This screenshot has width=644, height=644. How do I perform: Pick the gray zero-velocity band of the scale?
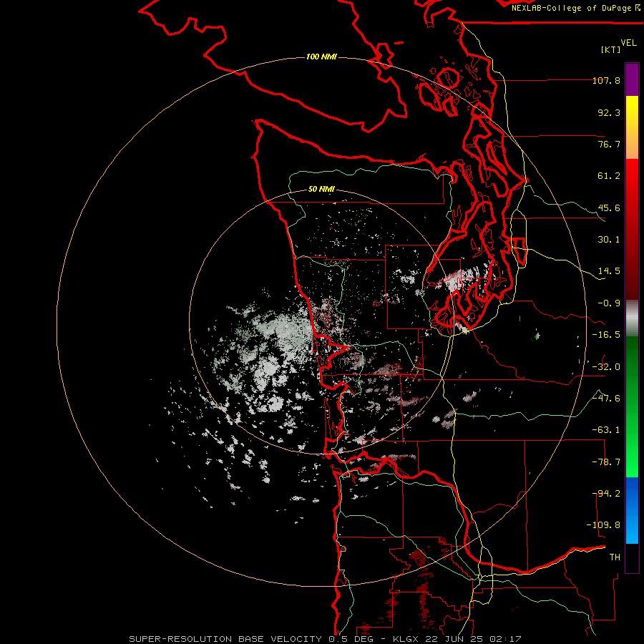[x=632, y=318]
